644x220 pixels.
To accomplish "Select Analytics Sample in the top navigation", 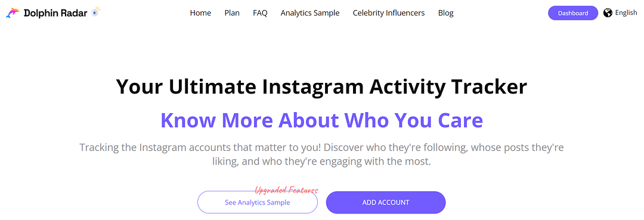I will coord(310,13).
